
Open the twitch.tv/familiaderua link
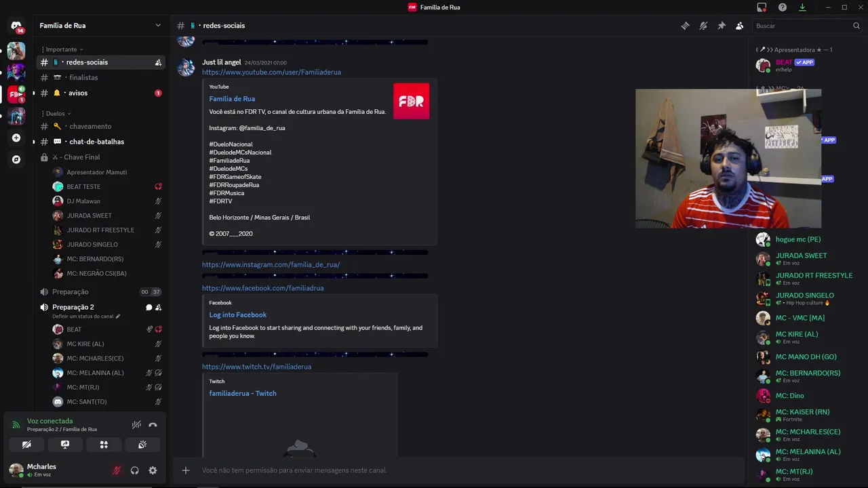(x=256, y=367)
